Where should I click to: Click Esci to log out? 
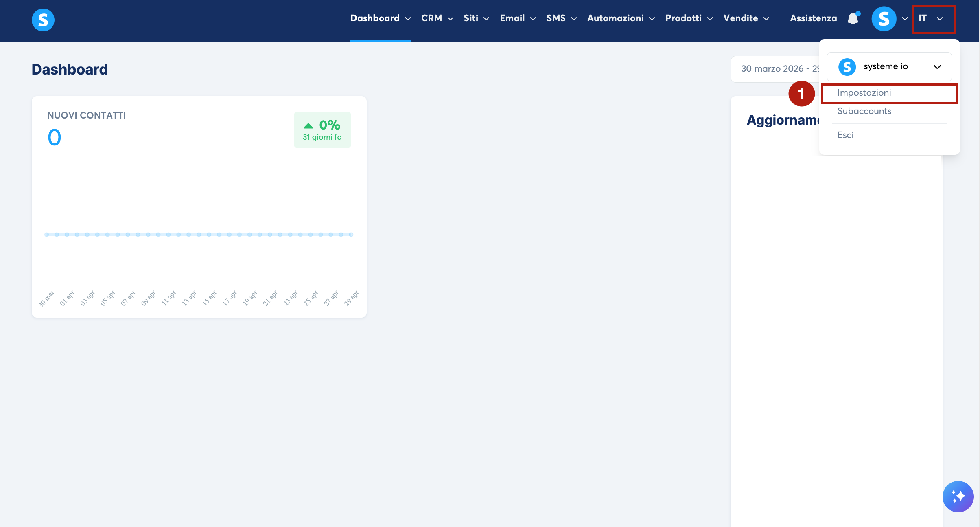pyautogui.click(x=845, y=135)
